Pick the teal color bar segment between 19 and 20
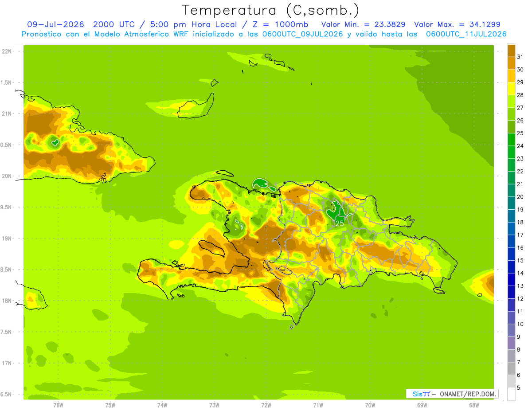 (x=511, y=203)
